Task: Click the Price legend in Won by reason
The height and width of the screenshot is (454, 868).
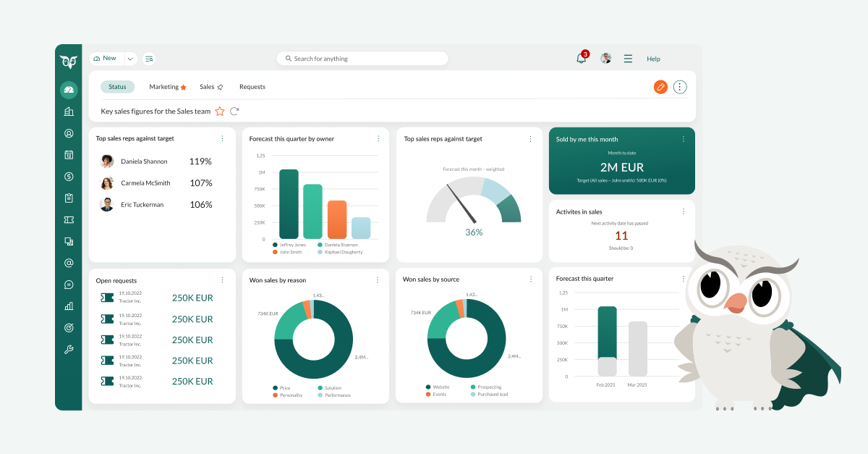Action: click(x=282, y=388)
